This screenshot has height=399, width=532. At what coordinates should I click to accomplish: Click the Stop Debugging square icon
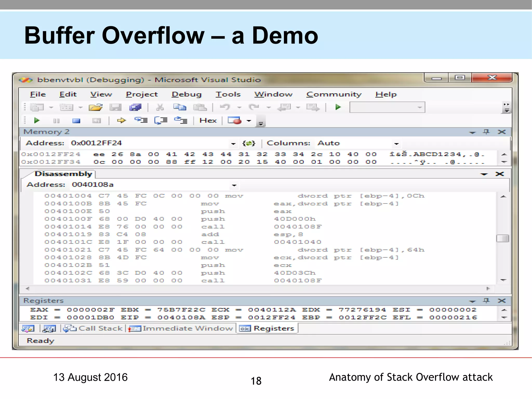76,121
